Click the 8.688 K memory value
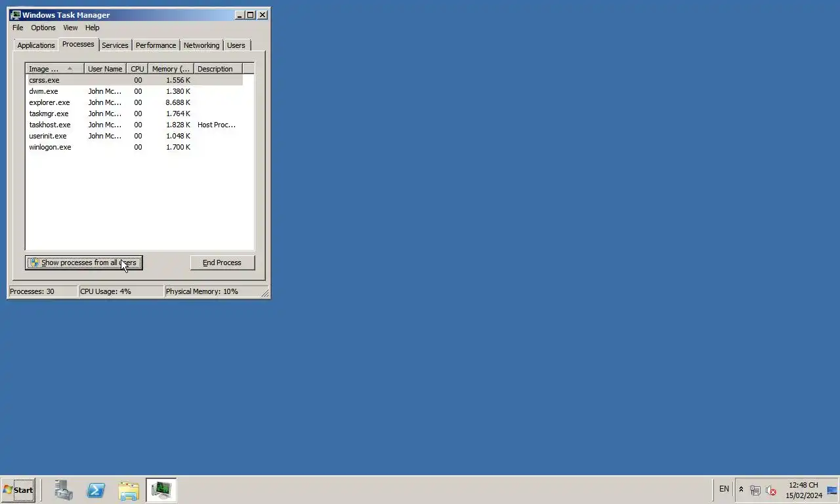The width and height of the screenshot is (840, 504). click(x=178, y=102)
